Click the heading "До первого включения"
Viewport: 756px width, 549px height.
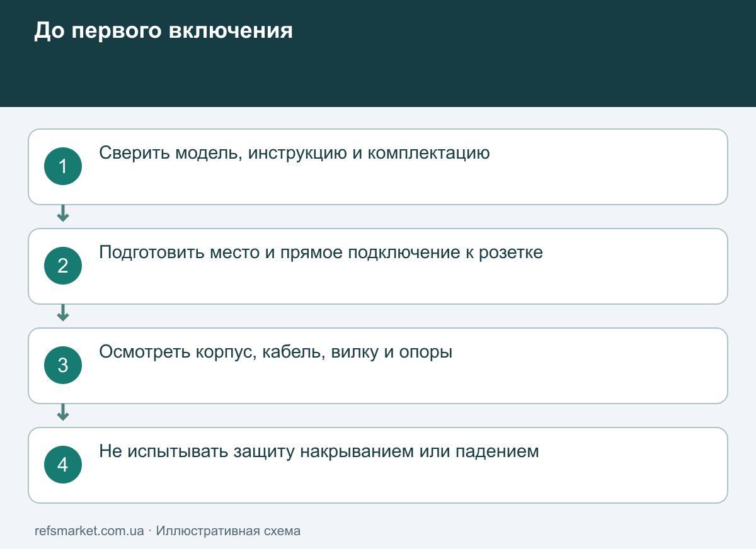point(163,31)
